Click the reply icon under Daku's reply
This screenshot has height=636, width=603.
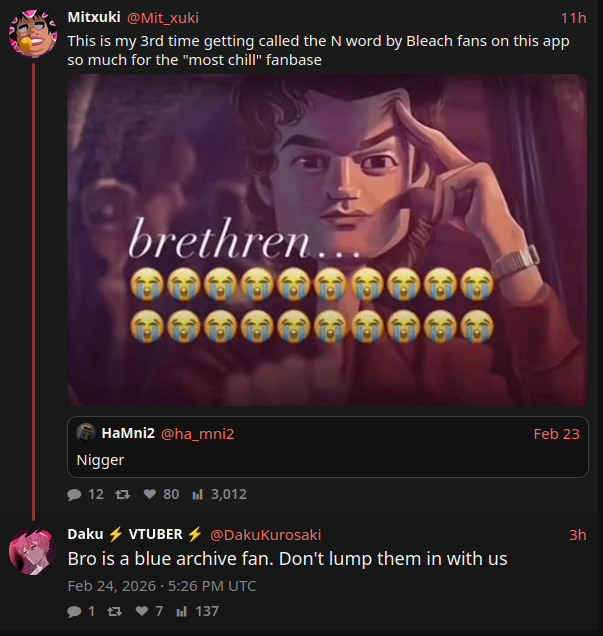coord(74,611)
